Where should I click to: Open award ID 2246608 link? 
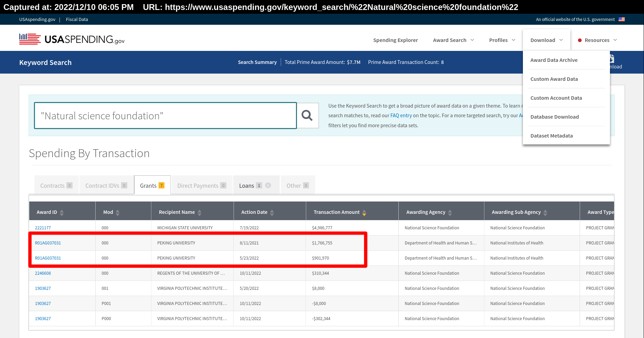(x=43, y=273)
